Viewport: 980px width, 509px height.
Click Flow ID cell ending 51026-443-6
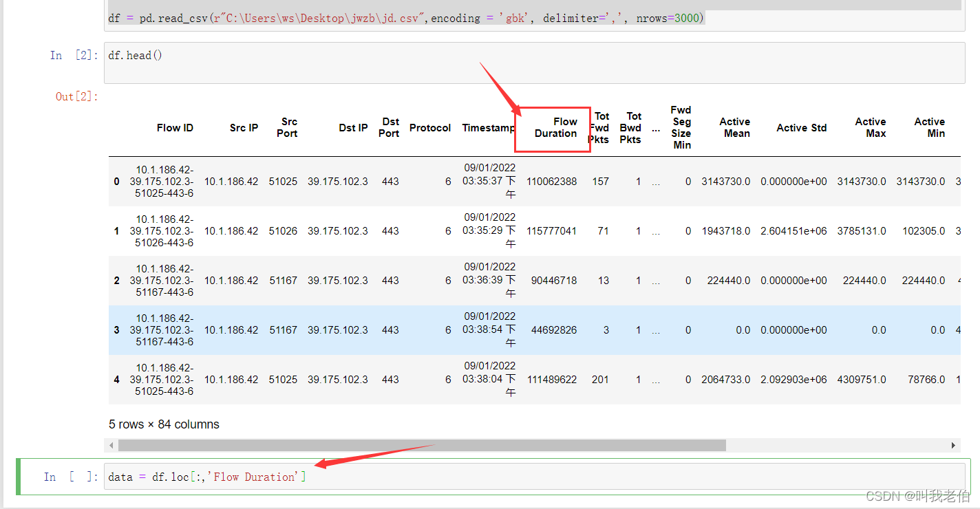[162, 231]
